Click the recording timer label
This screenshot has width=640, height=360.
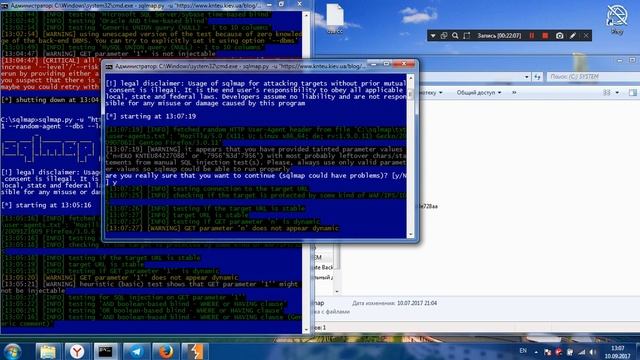coord(499,36)
